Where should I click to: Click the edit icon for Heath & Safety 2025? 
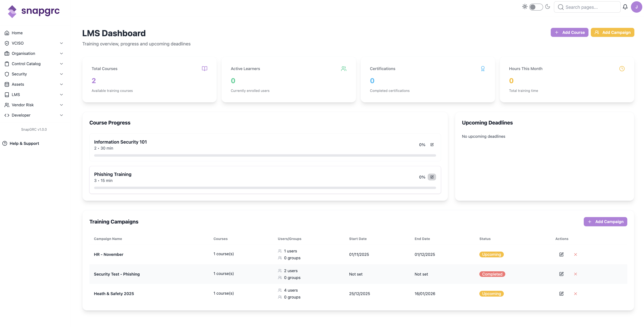[x=561, y=294]
